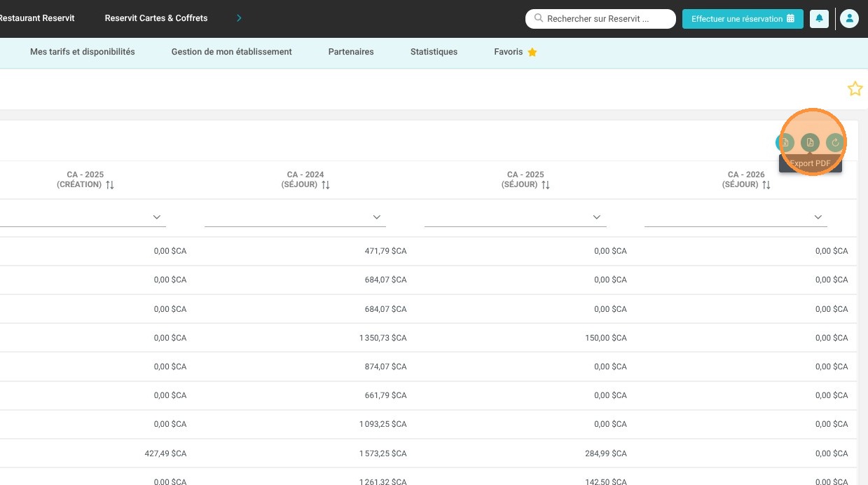868x485 pixels.
Task: Open the Gestion de mon établissement menu
Action: coord(232,52)
